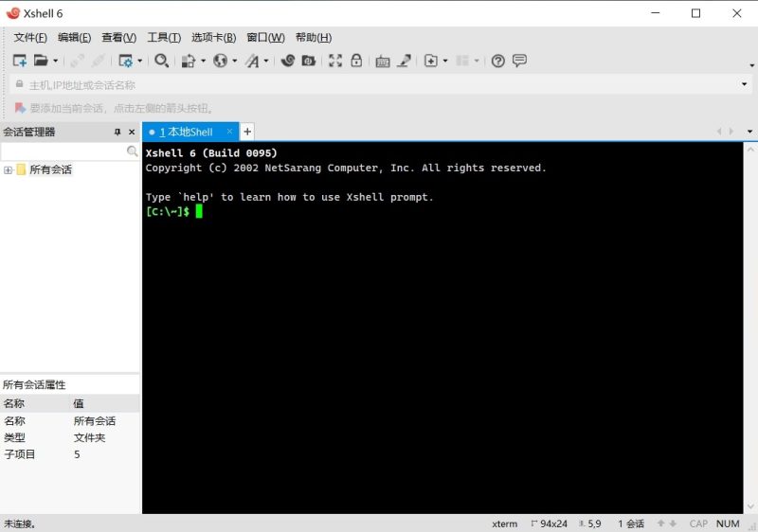Expand the Open folder dropdown arrow
This screenshot has width=758, height=532.
55,61
